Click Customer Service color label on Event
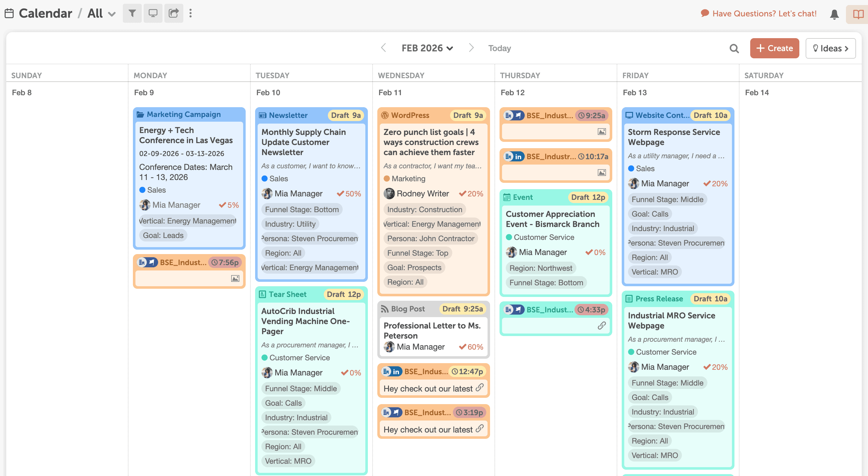 point(540,237)
